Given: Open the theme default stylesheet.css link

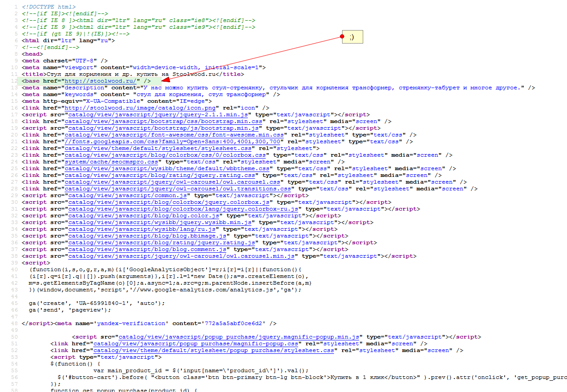Looking at the screenshot, I should click(158, 148).
